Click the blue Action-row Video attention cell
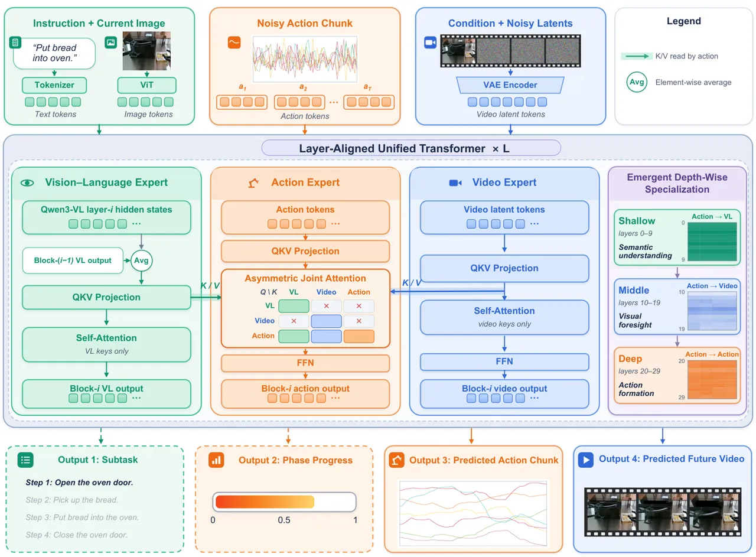This screenshot has height=557, width=756. pos(326,336)
